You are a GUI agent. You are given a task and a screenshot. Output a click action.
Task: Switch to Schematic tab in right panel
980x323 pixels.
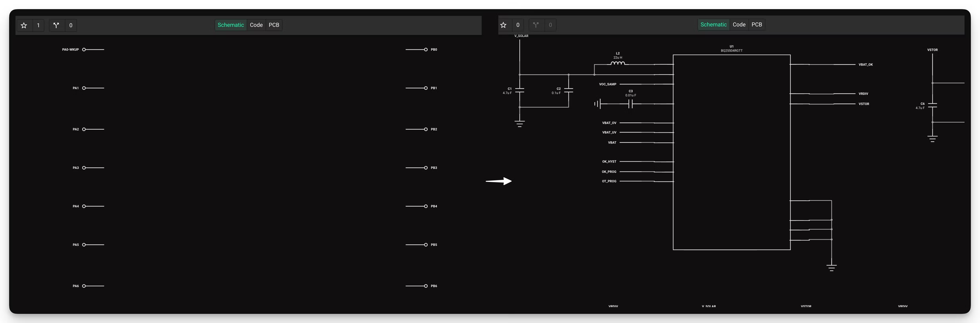point(713,25)
